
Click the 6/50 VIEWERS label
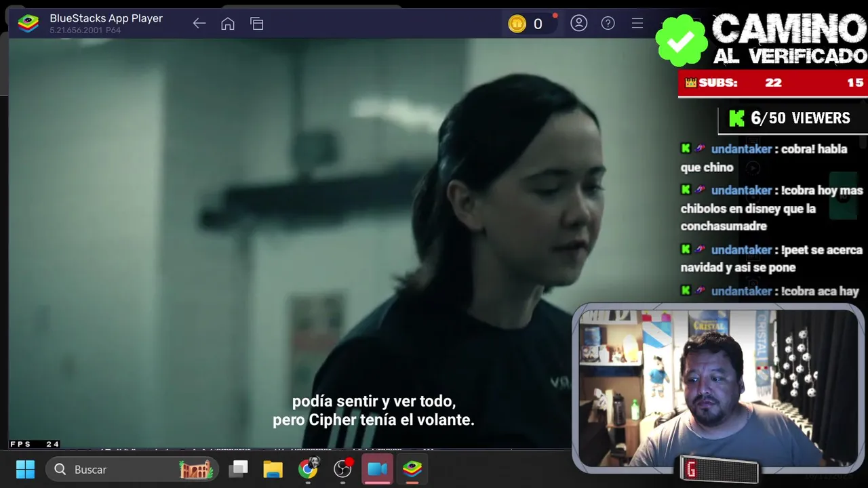pyautogui.click(x=800, y=118)
